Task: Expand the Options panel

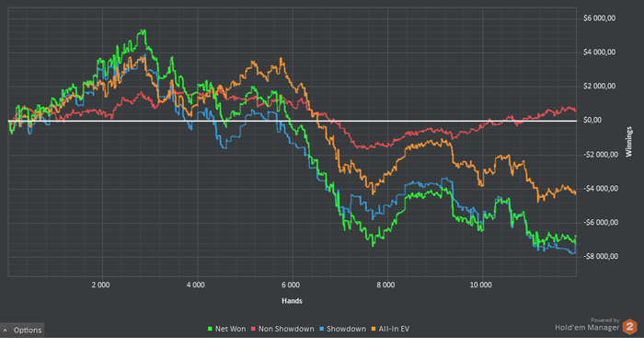Action: coord(22,331)
